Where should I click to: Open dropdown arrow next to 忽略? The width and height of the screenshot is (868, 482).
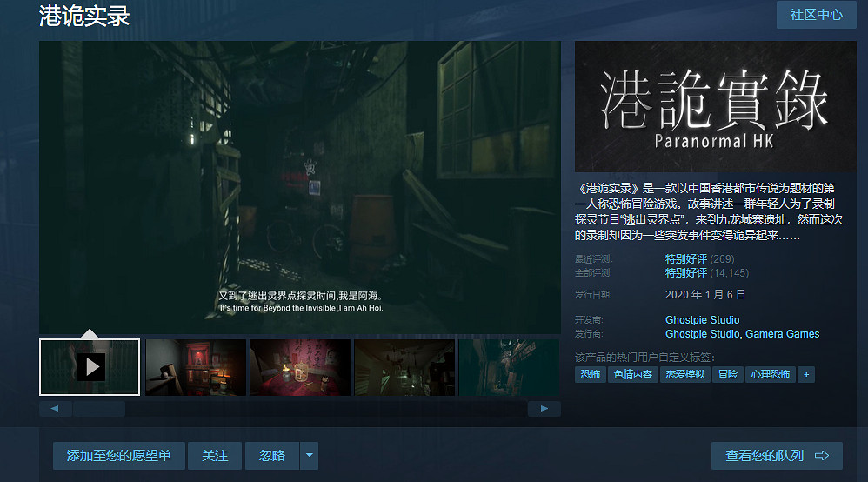[x=309, y=456]
